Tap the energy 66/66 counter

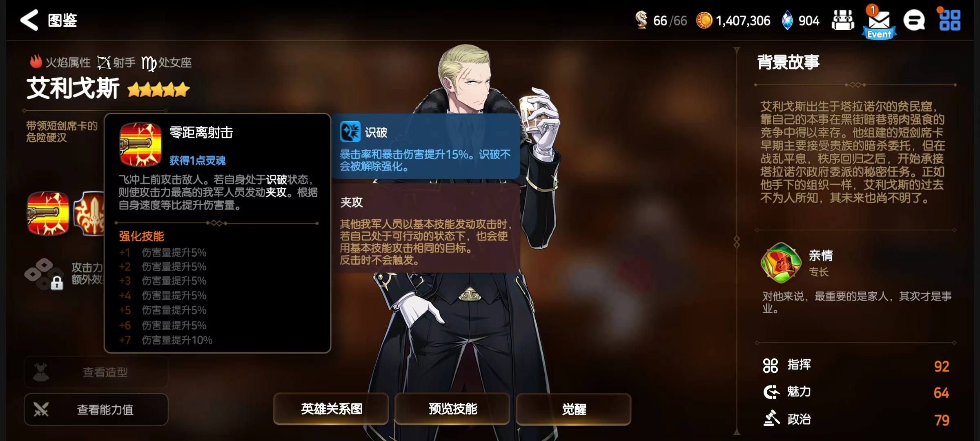(x=661, y=20)
